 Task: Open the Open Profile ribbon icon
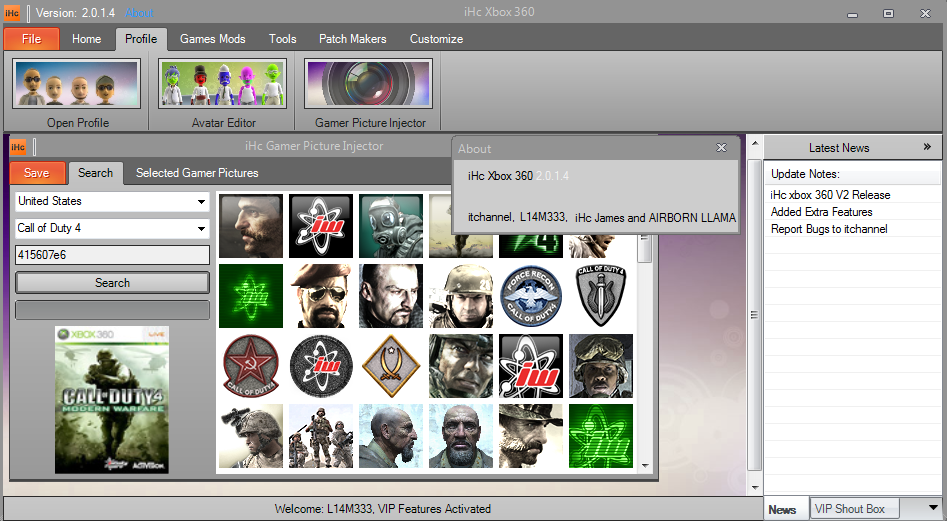[77, 84]
